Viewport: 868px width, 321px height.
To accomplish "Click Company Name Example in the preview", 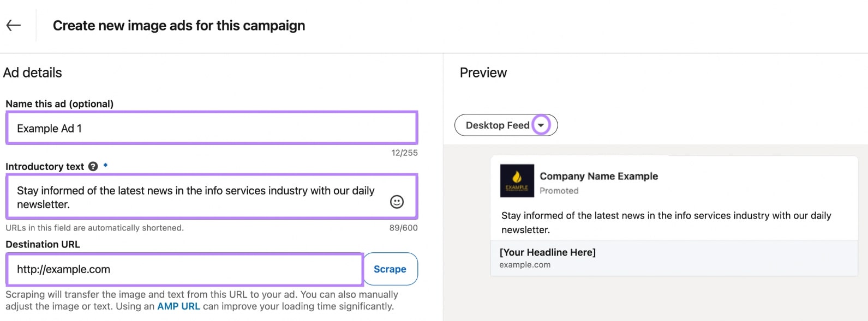I will tap(598, 176).
